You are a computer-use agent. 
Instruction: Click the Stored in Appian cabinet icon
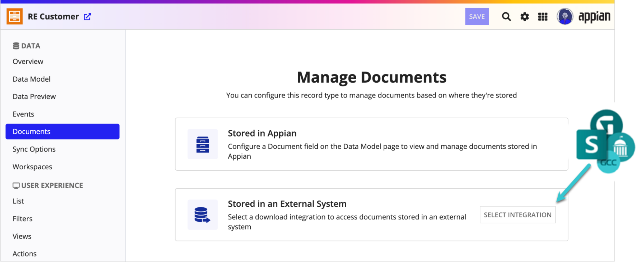point(203,144)
